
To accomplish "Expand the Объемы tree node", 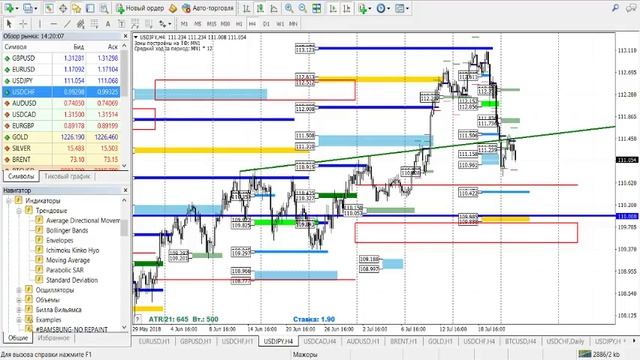I will pyautogui.click(x=19, y=300).
